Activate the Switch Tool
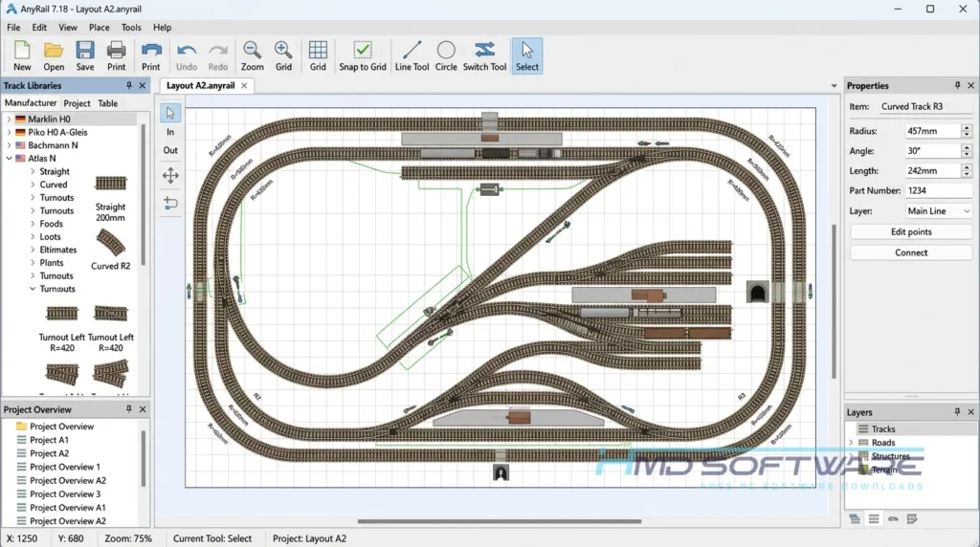This screenshot has width=980, height=547. tap(484, 56)
